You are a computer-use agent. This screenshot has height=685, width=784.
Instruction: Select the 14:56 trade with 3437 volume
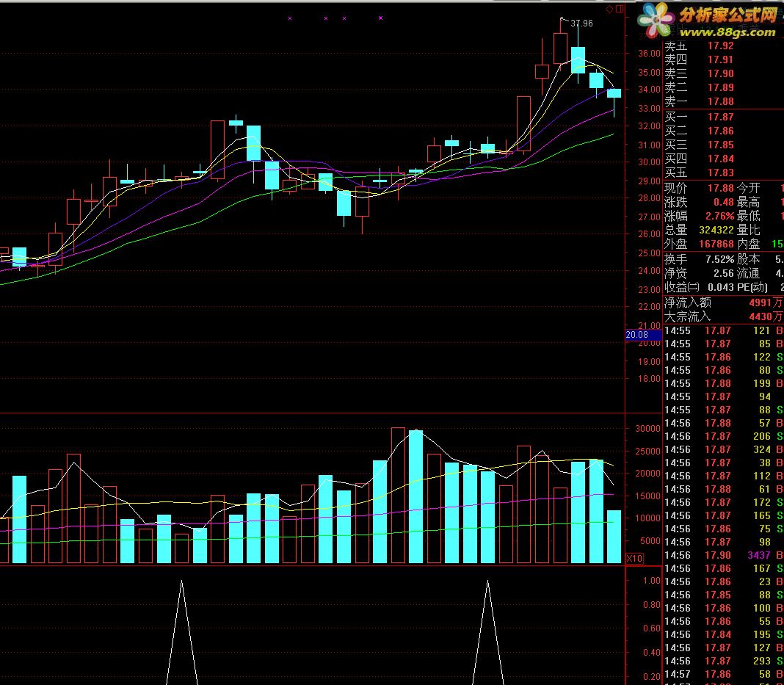coord(723,556)
